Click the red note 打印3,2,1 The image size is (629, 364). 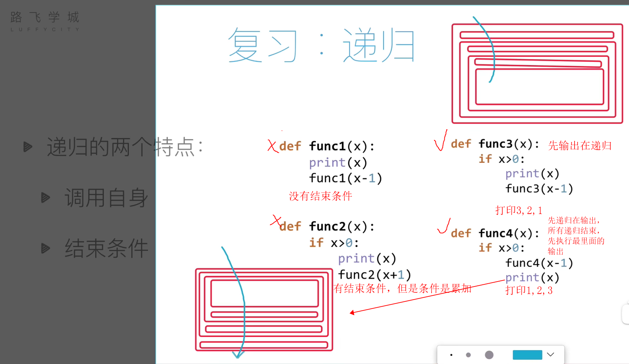tap(519, 210)
